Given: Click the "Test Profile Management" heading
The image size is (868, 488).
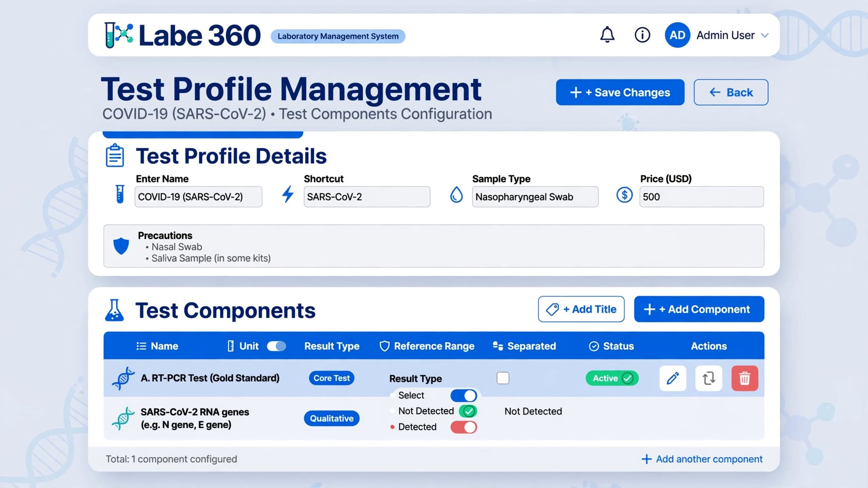Looking at the screenshot, I should point(291,89).
